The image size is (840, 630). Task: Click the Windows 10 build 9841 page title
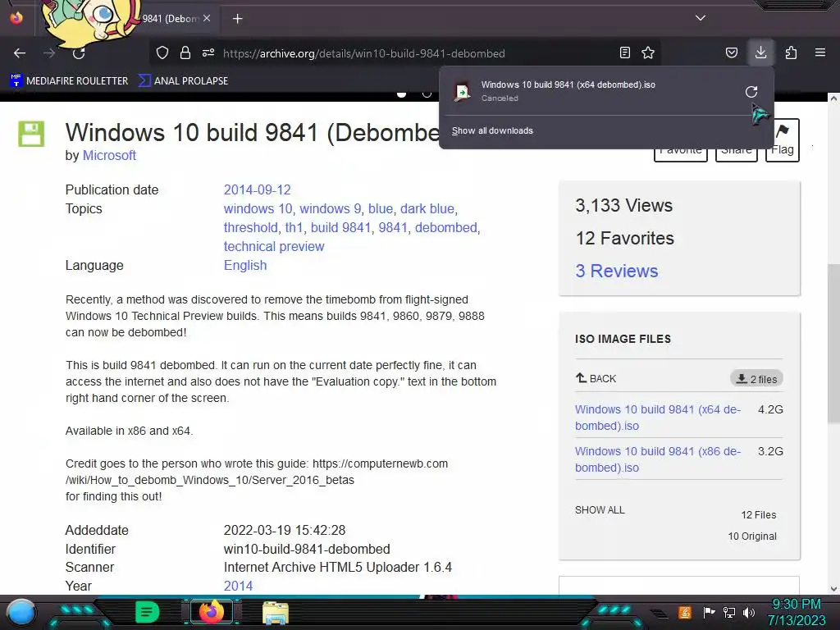252,133
